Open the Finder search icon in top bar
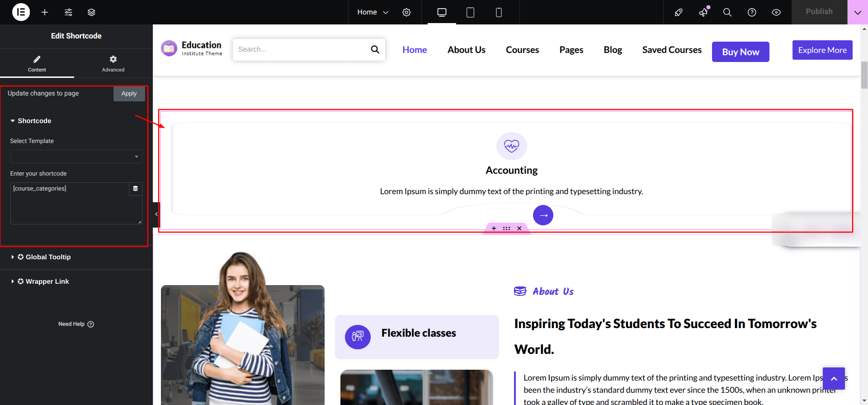The width and height of the screenshot is (868, 405). 727,12
